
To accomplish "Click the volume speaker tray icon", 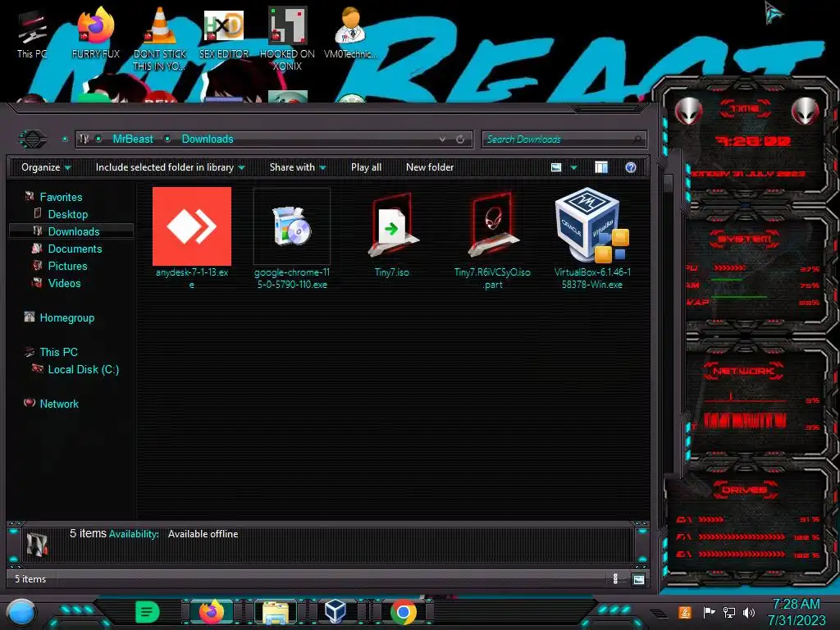I will coord(749,612).
